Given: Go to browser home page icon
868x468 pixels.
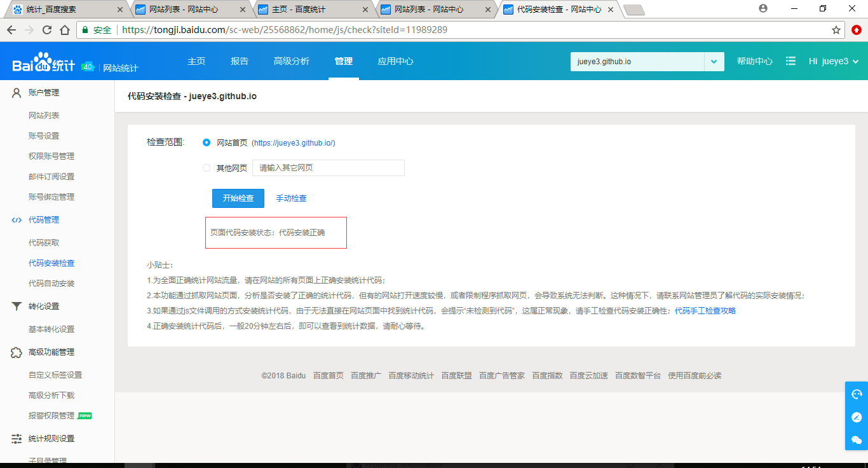Looking at the screenshot, I should [x=65, y=30].
